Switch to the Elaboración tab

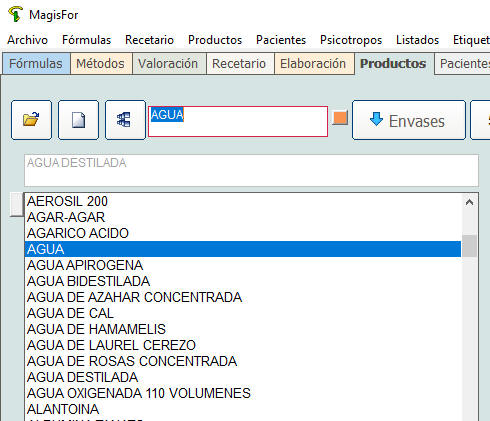click(313, 63)
